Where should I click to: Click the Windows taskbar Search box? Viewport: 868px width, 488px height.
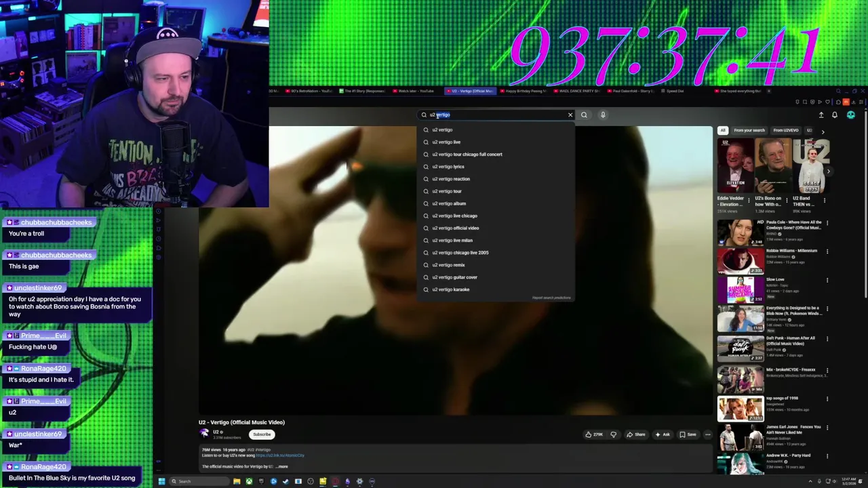point(199,481)
